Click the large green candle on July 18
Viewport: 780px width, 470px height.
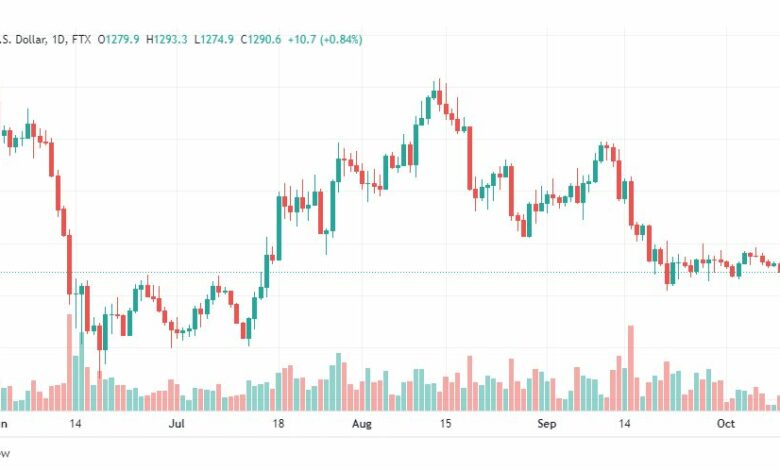coord(279,228)
